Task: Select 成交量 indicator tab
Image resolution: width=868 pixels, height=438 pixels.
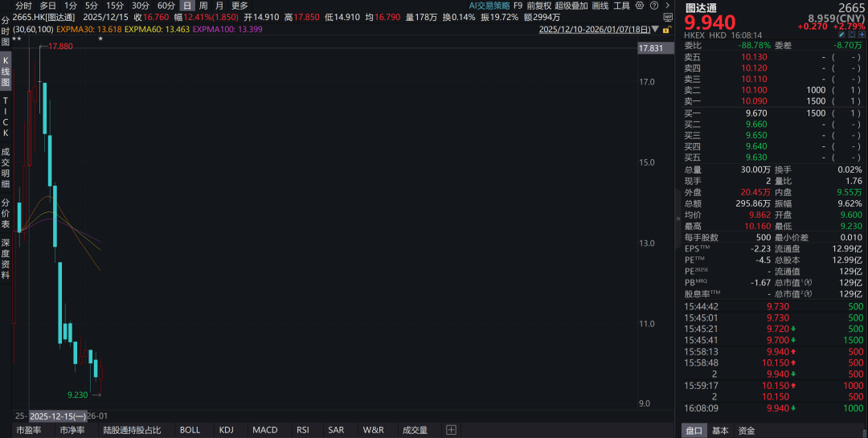Action: click(416, 430)
